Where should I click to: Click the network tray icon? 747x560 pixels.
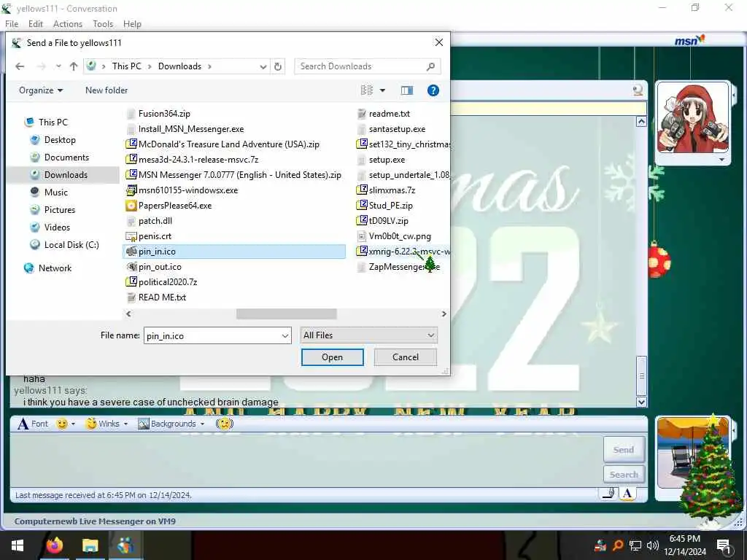(x=635, y=545)
